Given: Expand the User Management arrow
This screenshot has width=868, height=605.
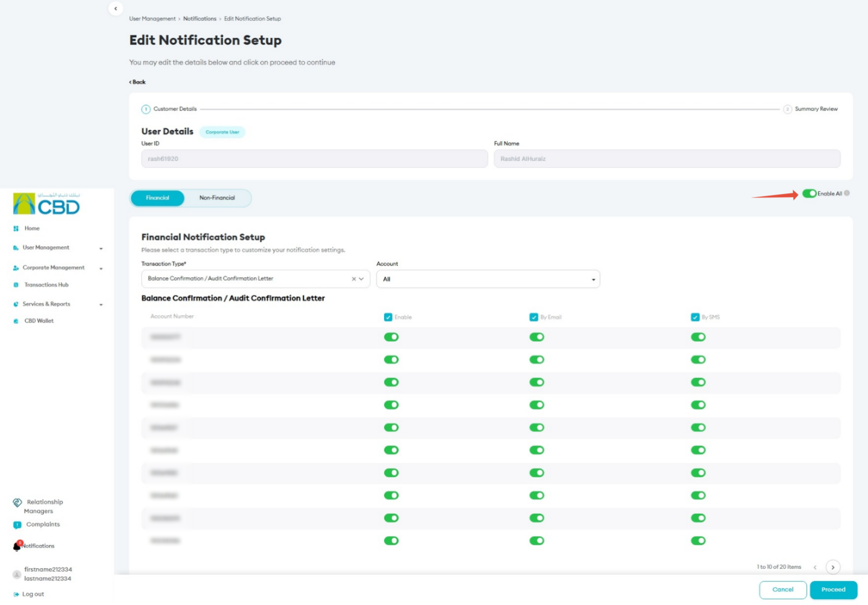Looking at the screenshot, I should tap(101, 248).
